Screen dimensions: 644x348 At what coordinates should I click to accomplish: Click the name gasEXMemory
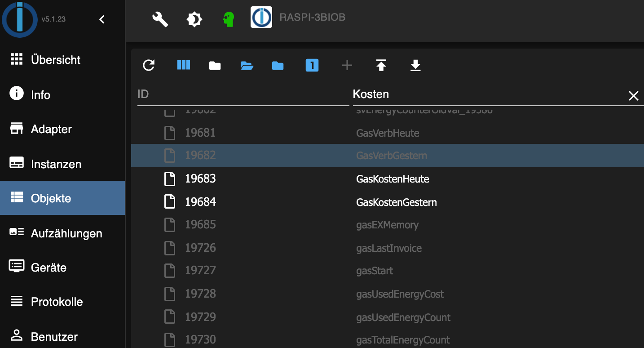[387, 225]
